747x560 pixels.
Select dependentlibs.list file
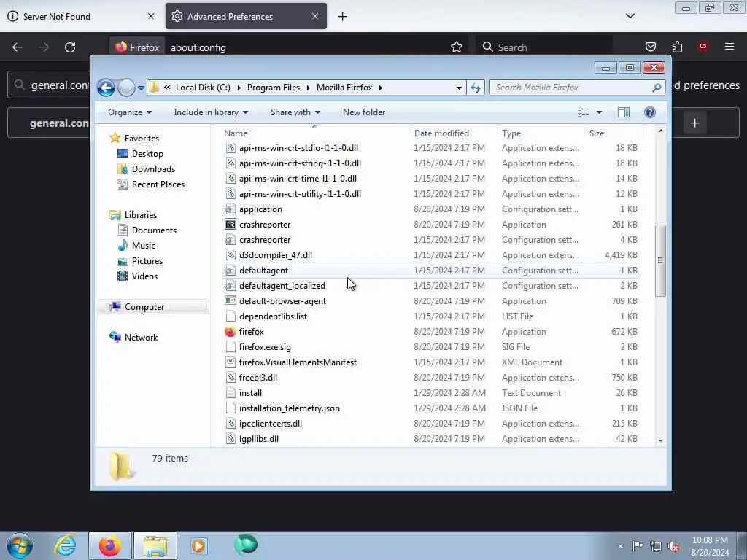coord(273,316)
